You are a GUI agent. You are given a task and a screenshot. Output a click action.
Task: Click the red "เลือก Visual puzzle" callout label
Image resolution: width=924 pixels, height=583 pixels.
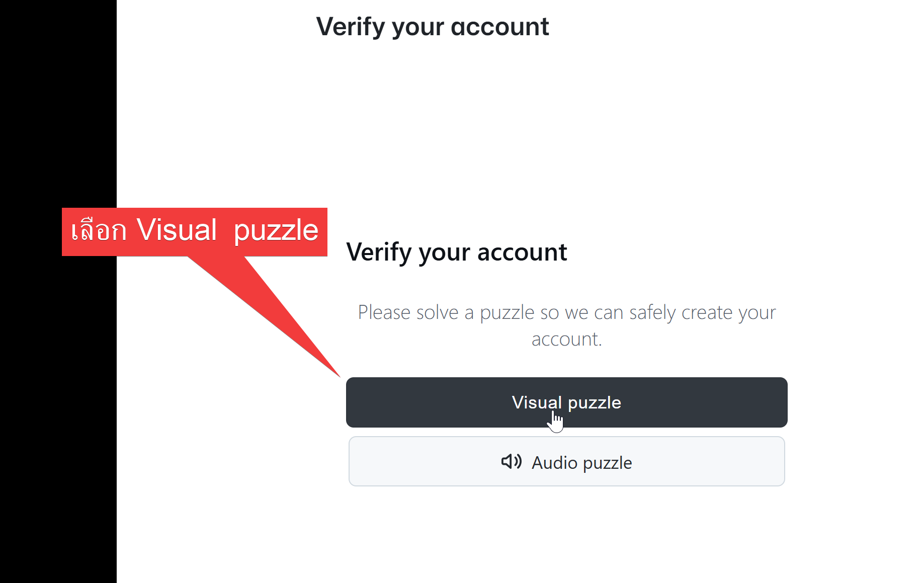pyautogui.click(x=194, y=232)
